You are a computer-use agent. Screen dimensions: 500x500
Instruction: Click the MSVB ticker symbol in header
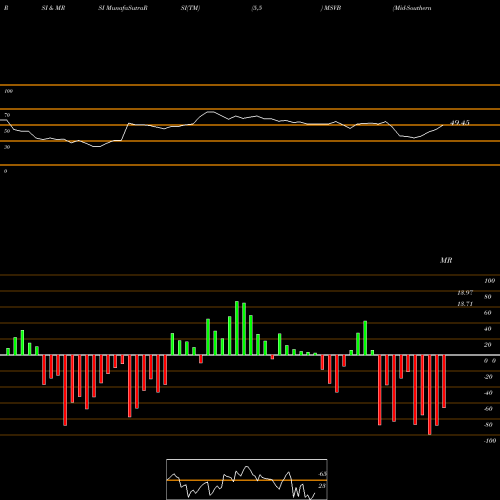coord(332,8)
